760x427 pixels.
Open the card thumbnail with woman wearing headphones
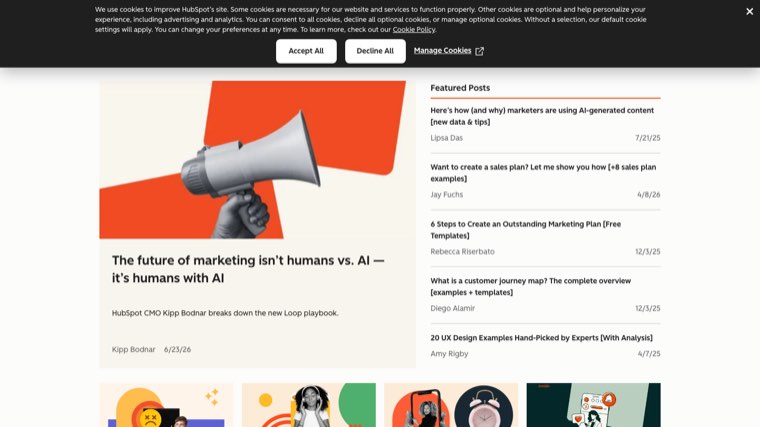pyautogui.click(x=309, y=405)
